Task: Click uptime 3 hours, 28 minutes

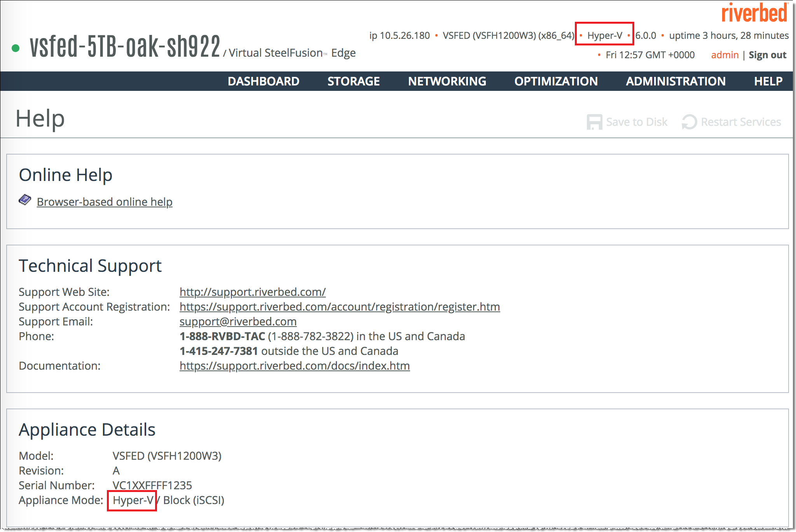Action: (729, 36)
